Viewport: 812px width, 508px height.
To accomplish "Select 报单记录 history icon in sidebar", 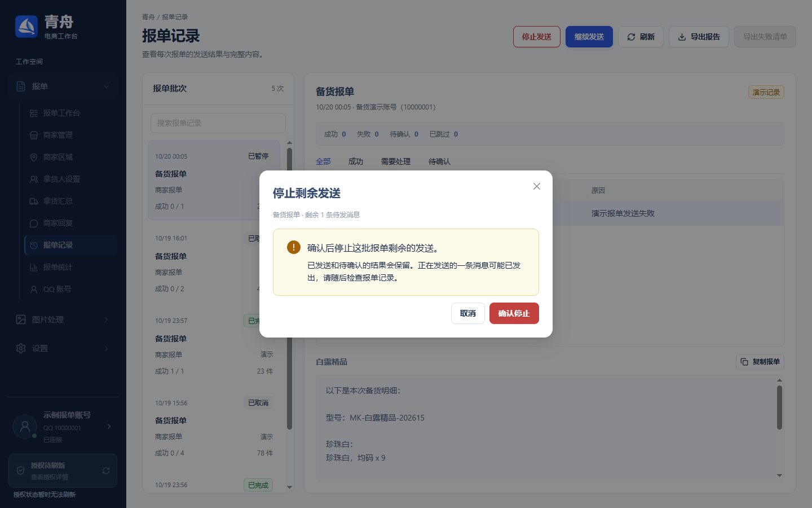I will point(34,246).
